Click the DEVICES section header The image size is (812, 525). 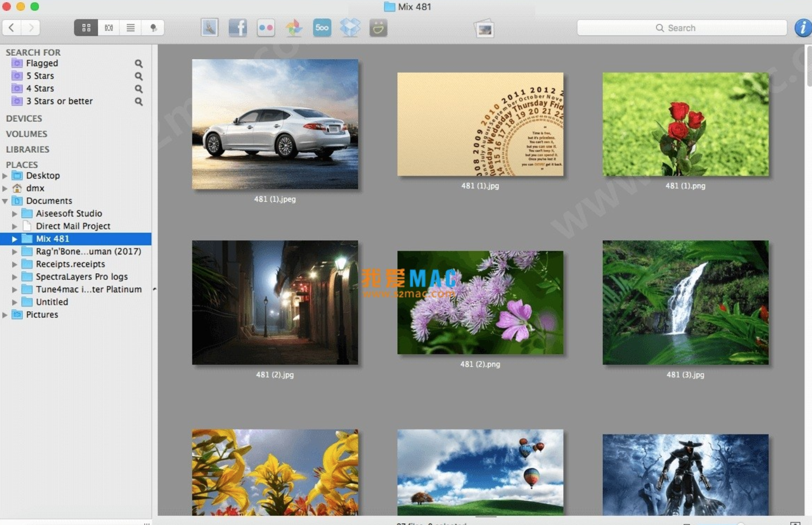point(24,118)
